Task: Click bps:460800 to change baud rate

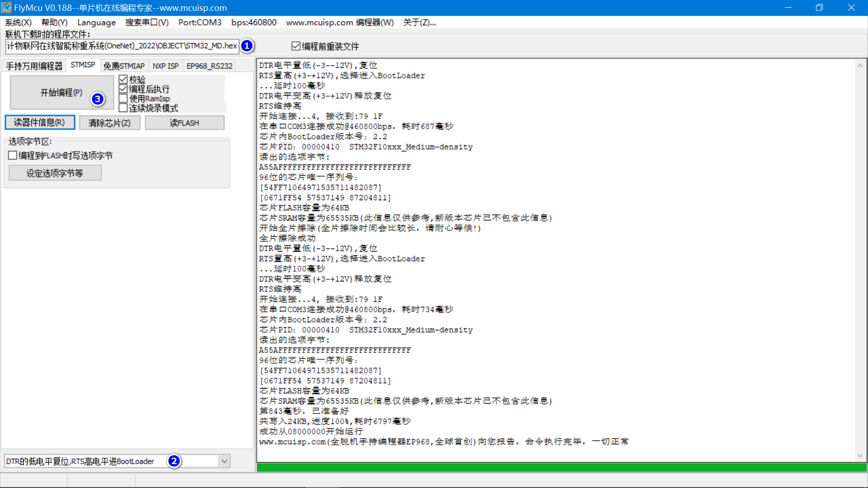Action: pyautogui.click(x=254, y=22)
